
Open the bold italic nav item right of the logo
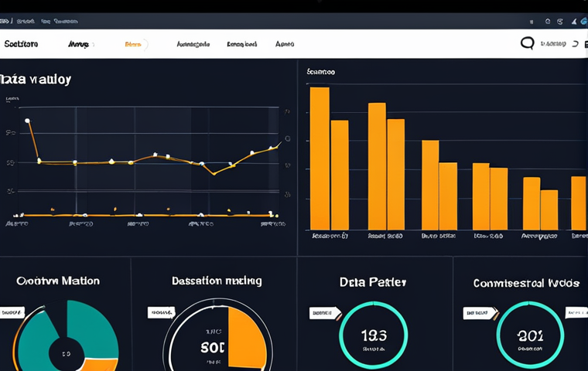point(78,44)
